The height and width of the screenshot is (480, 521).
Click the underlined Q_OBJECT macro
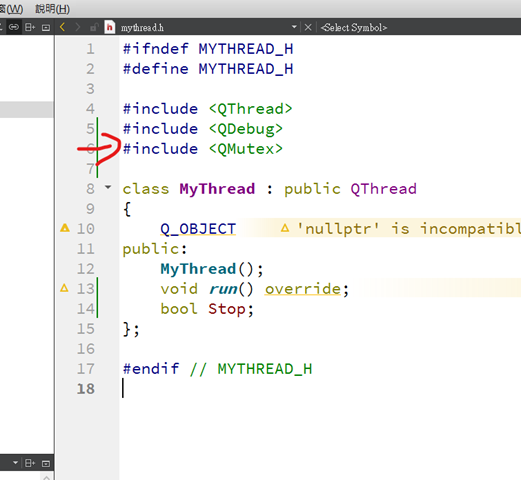pyautogui.click(x=198, y=229)
